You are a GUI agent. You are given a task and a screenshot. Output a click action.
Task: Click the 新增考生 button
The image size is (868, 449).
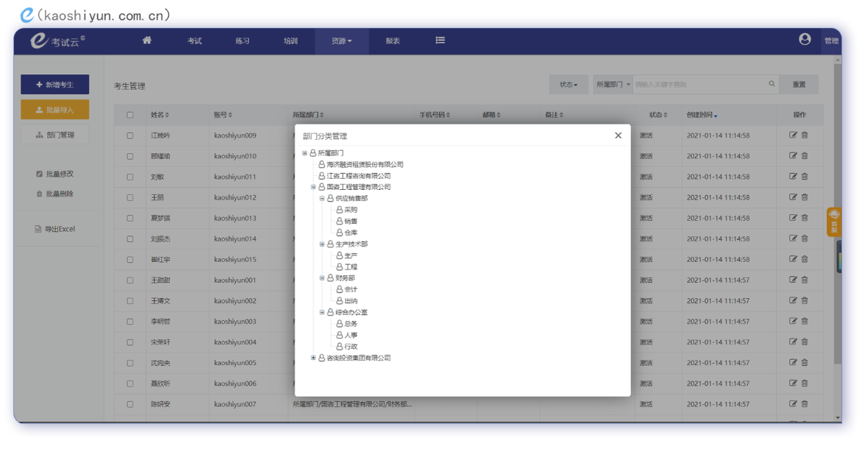coord(55,85)
